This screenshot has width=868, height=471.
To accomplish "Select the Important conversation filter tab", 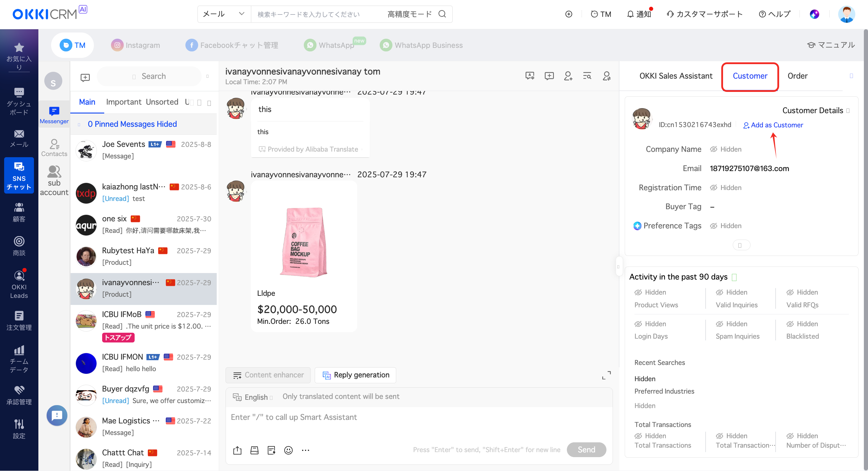I will tap(124, 102).
